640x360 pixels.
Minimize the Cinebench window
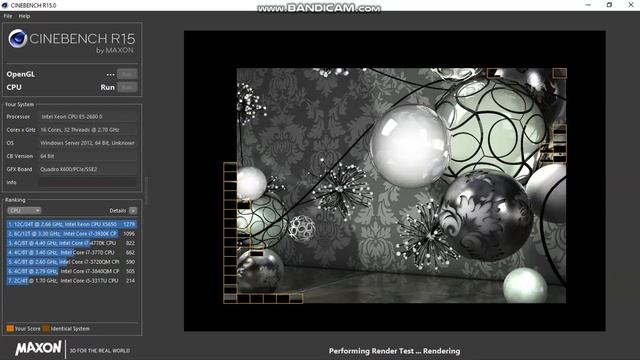tap(588, 5)
